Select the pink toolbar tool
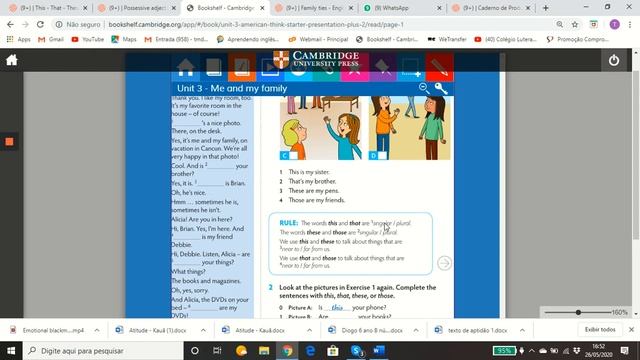The width and height of the screenshot is (640, 360). pyautogui.click(x=355, y=67)
